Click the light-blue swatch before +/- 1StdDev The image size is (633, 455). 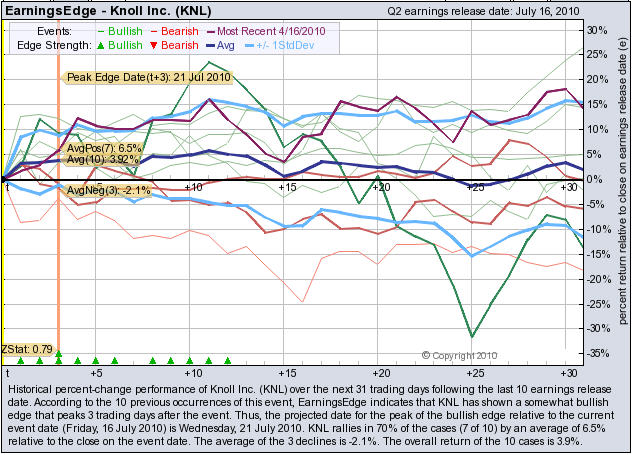pyautogui.click(x=249, y=45)
